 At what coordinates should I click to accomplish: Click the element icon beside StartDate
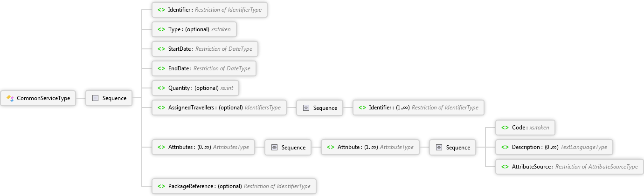coord(161,49)
